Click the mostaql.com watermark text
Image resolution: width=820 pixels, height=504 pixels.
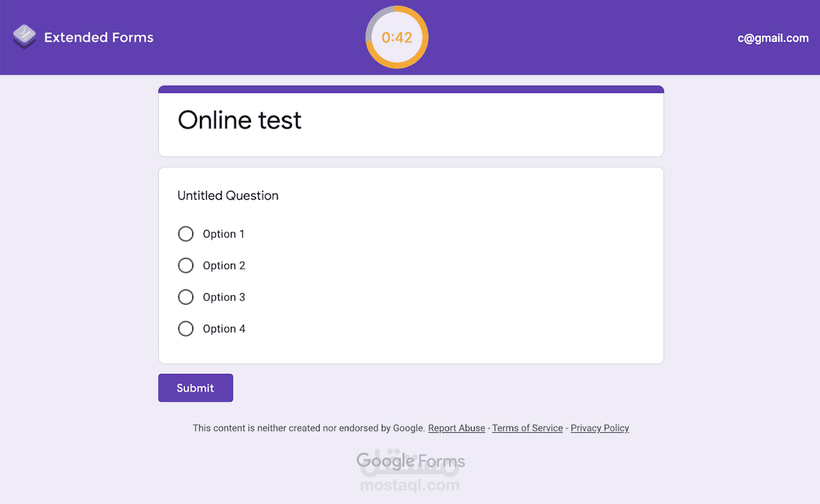tap(410, 485)
